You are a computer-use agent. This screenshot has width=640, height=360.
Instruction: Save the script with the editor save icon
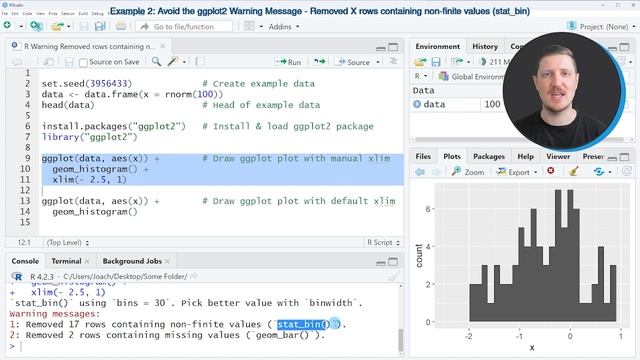pyautogui.click(x=69, y=62)
